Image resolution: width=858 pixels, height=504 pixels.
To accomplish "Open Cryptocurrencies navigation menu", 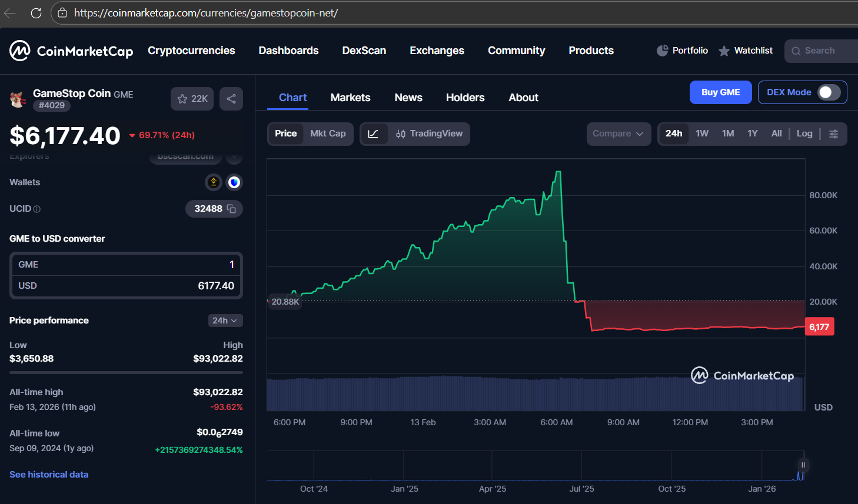I will tap(191, 51).
